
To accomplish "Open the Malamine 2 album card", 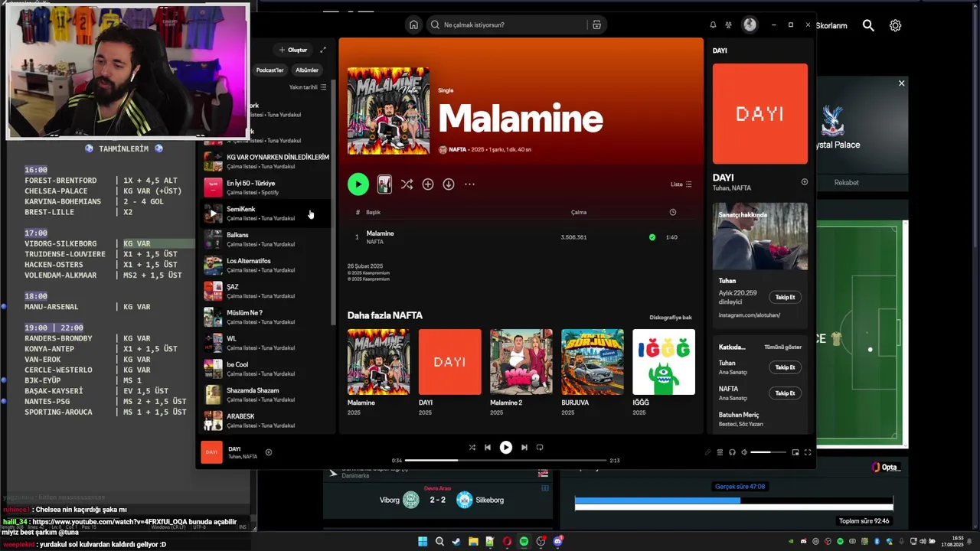I will click(x=521, y=372).
